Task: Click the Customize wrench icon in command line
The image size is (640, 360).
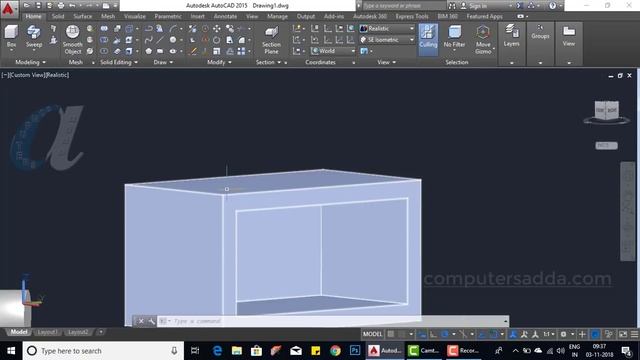Action: tap(151, 321)
